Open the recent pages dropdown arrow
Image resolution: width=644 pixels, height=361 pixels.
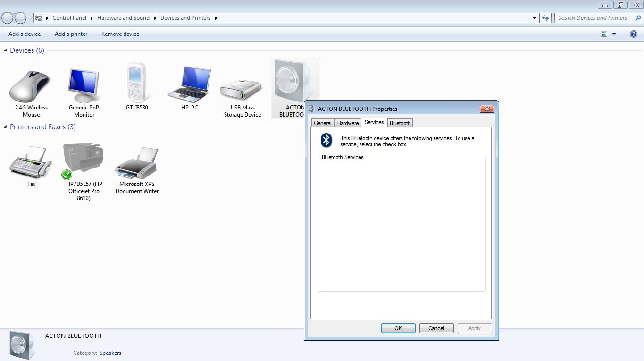[x=30, y=18]
